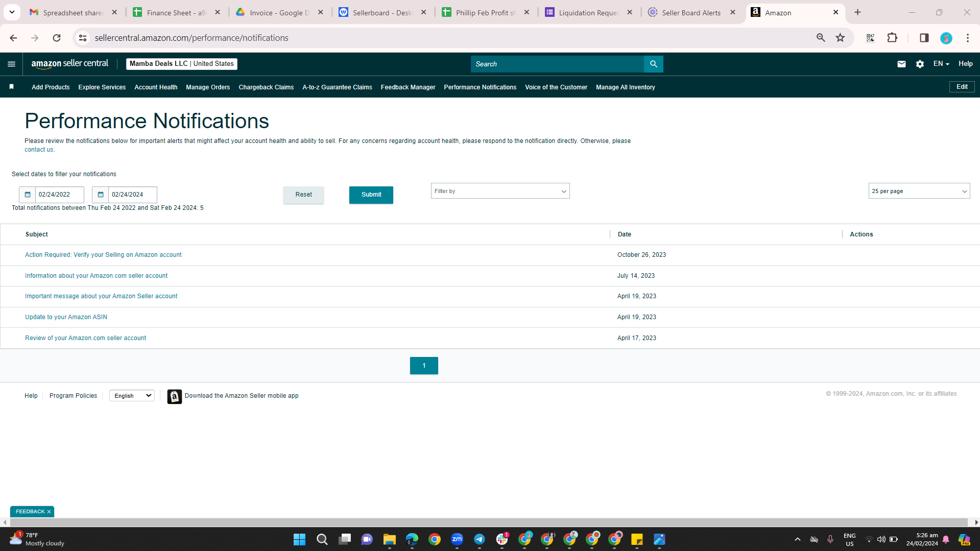Switch to the Seller Board Alerts tab
Screen dimensions: 980x551
(x=692, y=12)
